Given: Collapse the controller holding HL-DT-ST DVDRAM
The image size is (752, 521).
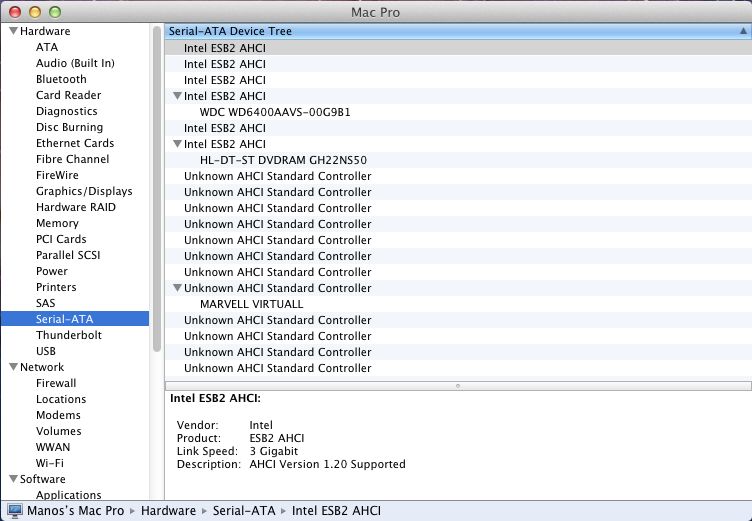Looking at the screenshot, I should click(x=177, y=144).
